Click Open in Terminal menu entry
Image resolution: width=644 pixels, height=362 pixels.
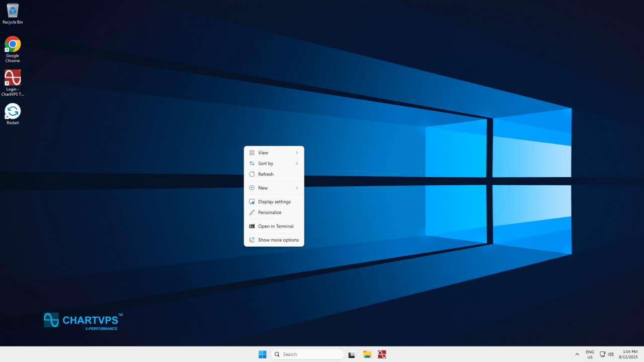276,227
